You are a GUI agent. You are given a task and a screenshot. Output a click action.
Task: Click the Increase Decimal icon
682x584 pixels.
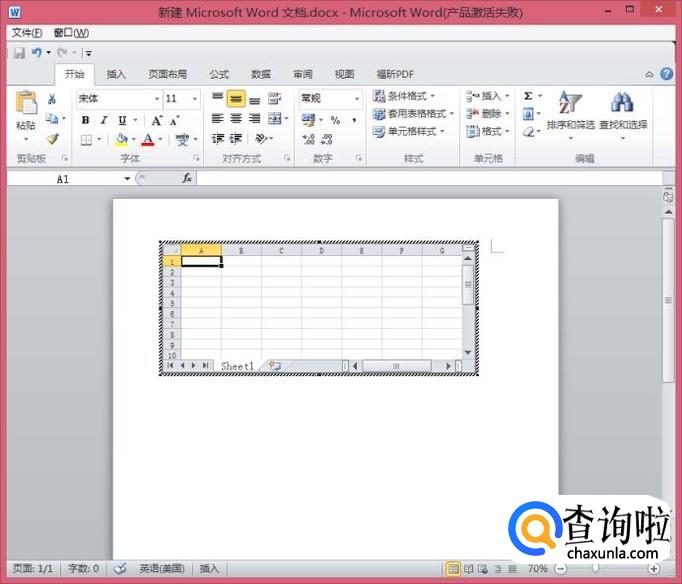(x=308, y=139)
